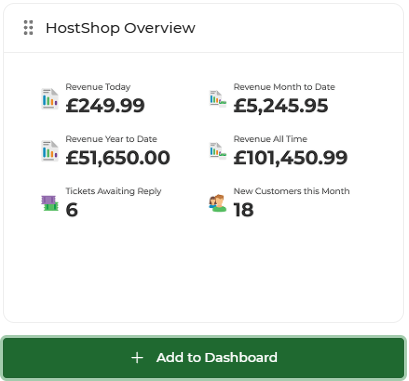Click the "Revenue Year to Date" label
The image size is (409, 381).
tap(111, 139)
